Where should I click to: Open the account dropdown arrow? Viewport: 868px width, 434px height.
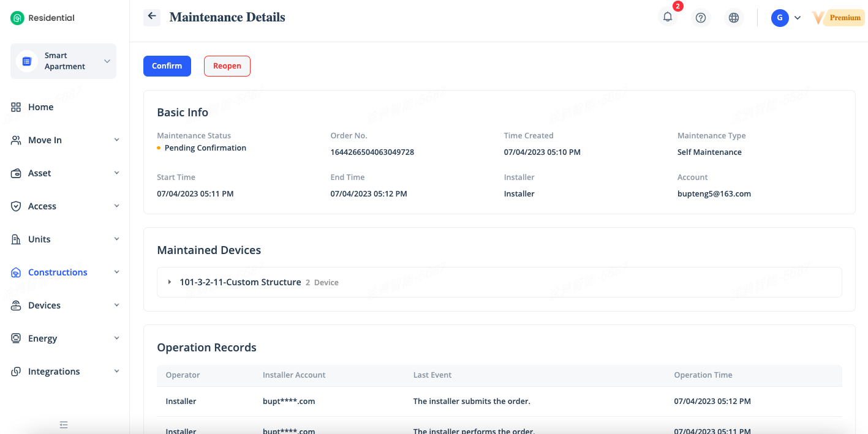(x=798, y=18)
